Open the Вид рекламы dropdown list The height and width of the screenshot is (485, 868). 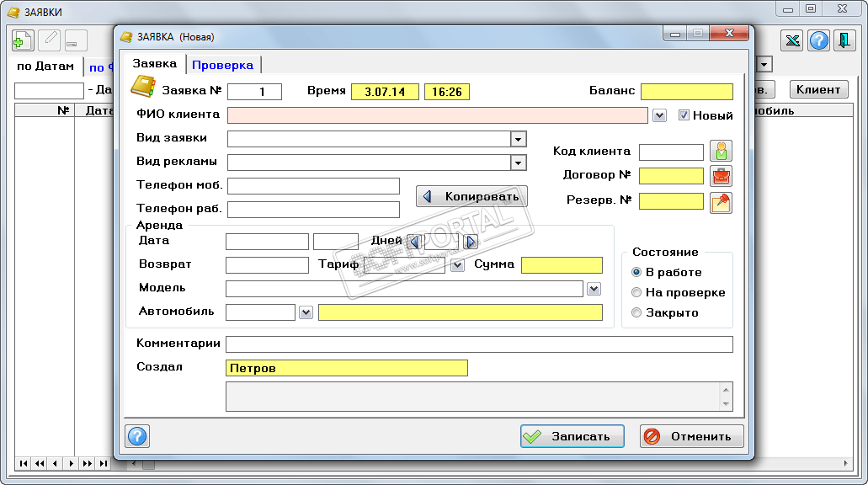click(x=519, y=163)
